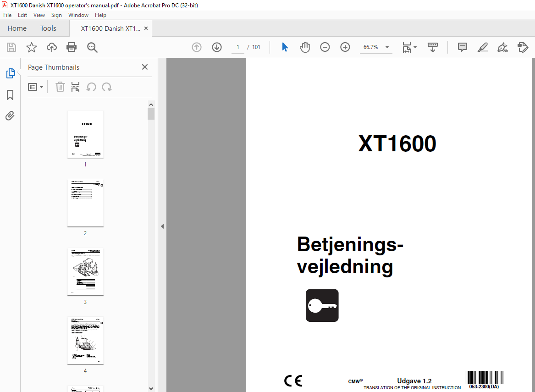Click the 053-2300(DA) barcode label
The height and width of the screenshot is (392, 535).
(x=484, y=386)
